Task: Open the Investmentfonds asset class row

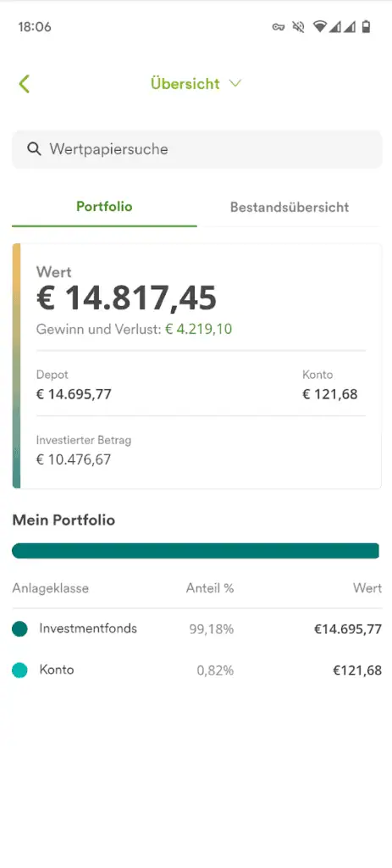Action: pos(196,629)
